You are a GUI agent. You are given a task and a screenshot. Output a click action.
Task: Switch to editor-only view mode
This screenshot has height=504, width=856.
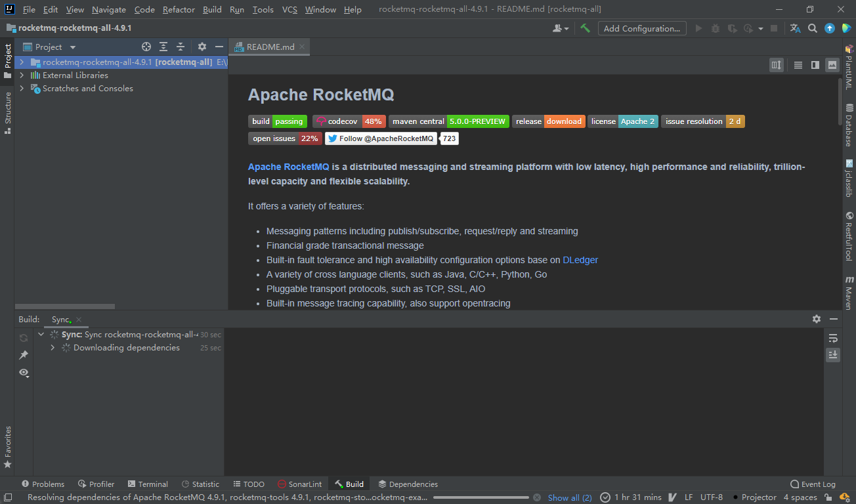pos(798,65)
